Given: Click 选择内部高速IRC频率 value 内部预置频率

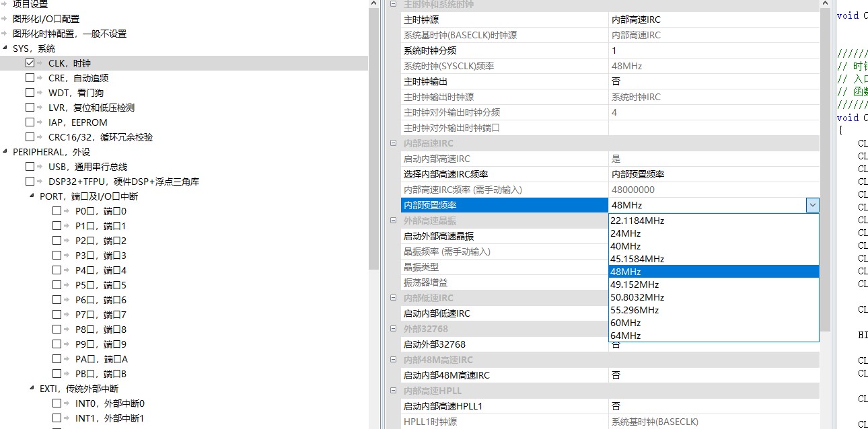Looking at the screenshot, I should coord(713,174).
